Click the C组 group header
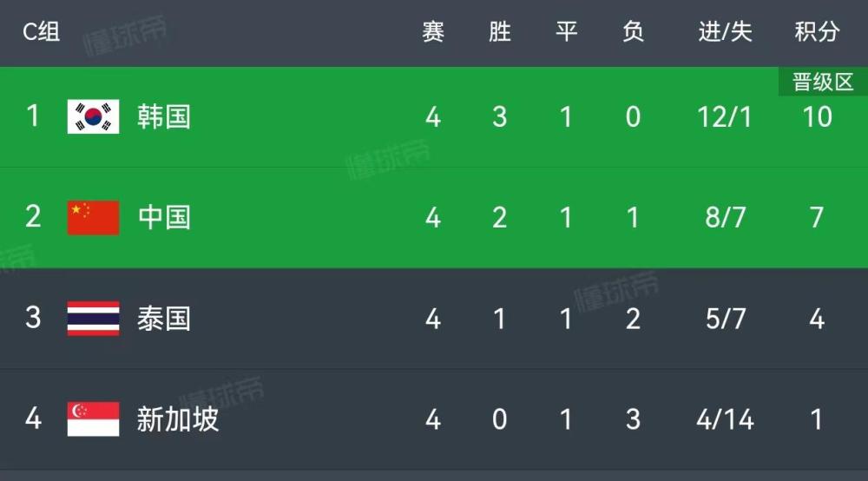Image resolution: width=868 pixels, height=481 pixels. (42, 31)
